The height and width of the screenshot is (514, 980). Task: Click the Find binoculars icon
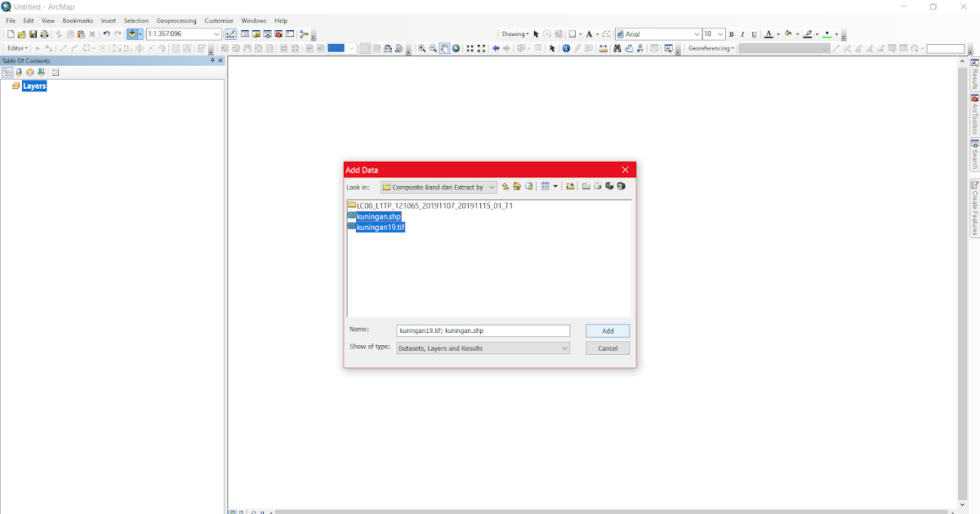(617, 48)
